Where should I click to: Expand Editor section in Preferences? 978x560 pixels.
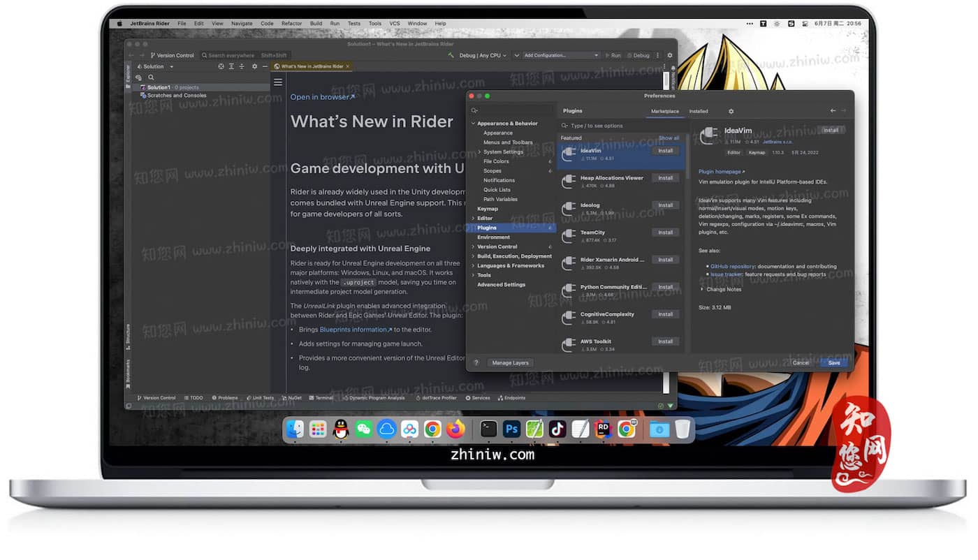tap(473, 219)
